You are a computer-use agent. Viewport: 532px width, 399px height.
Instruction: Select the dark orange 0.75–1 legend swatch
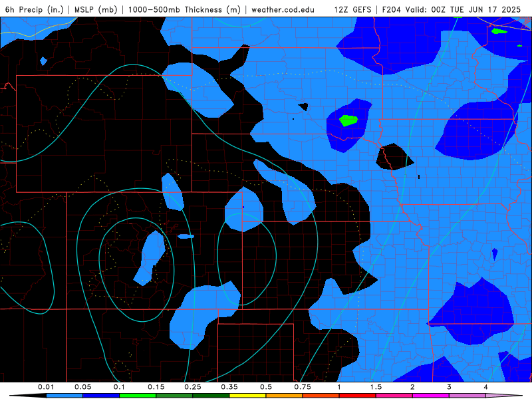tap(321, 396)
